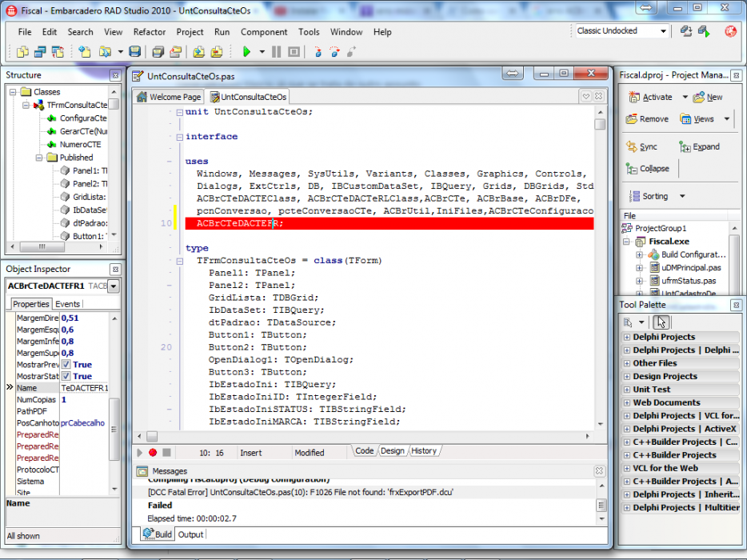
Task: Click the New project item icon
Action: (708, 98)
